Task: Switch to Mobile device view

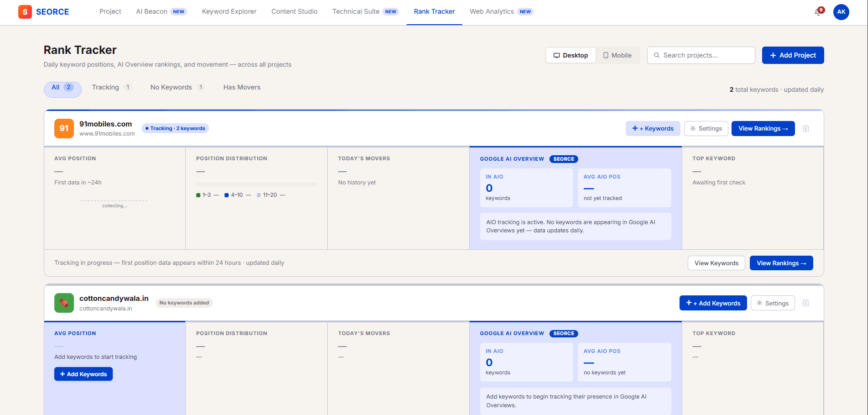Action: (x=617, y=55)
